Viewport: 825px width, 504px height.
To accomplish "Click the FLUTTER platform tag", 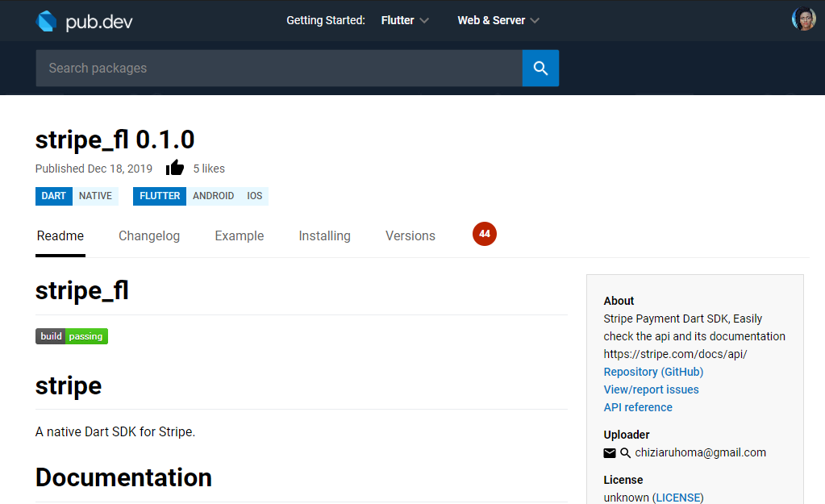I will [x=160, y=196].
